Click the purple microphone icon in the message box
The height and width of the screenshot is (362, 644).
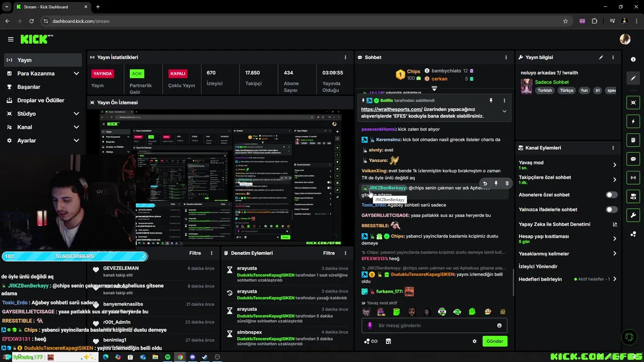(x=370, y=325)
